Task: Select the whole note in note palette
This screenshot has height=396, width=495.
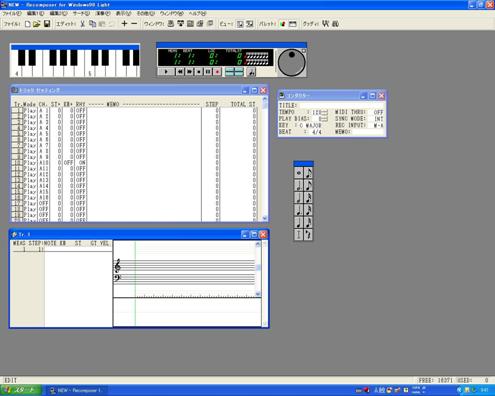Action: (299, 173)
